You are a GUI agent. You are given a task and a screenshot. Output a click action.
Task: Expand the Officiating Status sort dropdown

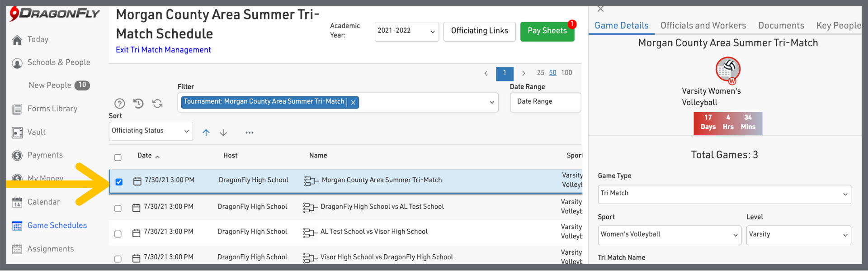pyautogui.click(x=151, y=131)
